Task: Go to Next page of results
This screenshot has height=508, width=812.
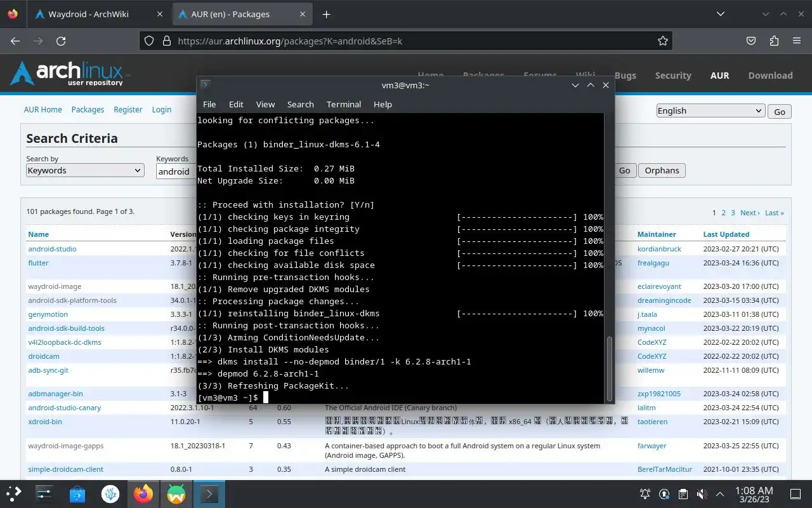Action: [749, 213]
